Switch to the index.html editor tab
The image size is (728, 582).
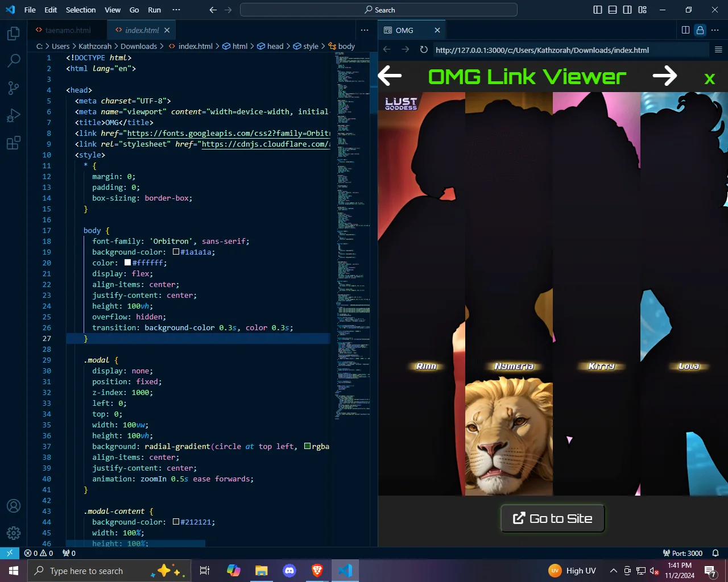pos(142,30)
